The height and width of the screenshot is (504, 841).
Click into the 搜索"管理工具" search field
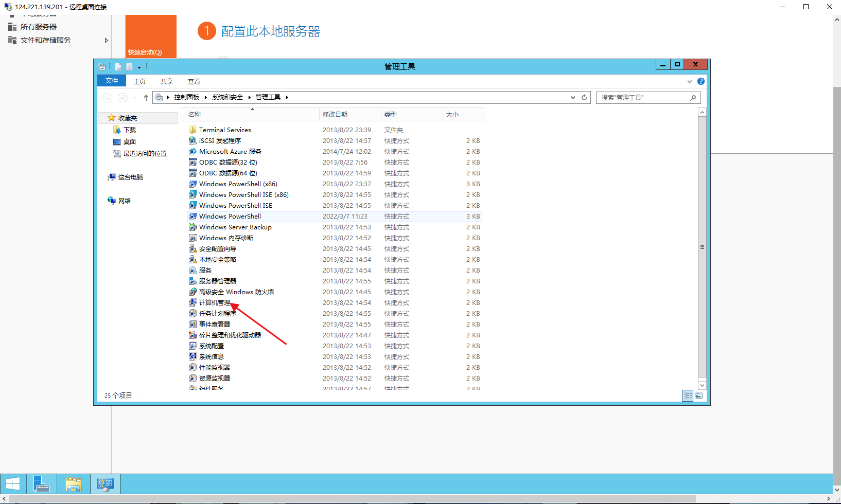pos(643,97)
